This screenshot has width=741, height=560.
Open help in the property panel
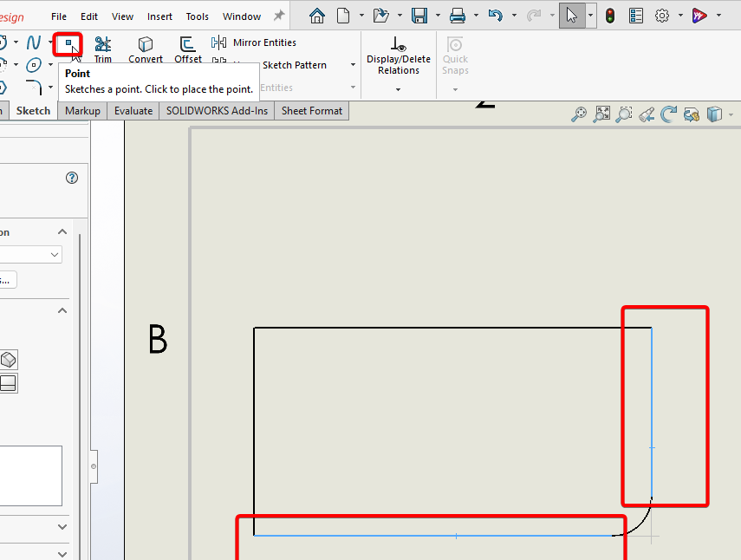coord(72,178)
